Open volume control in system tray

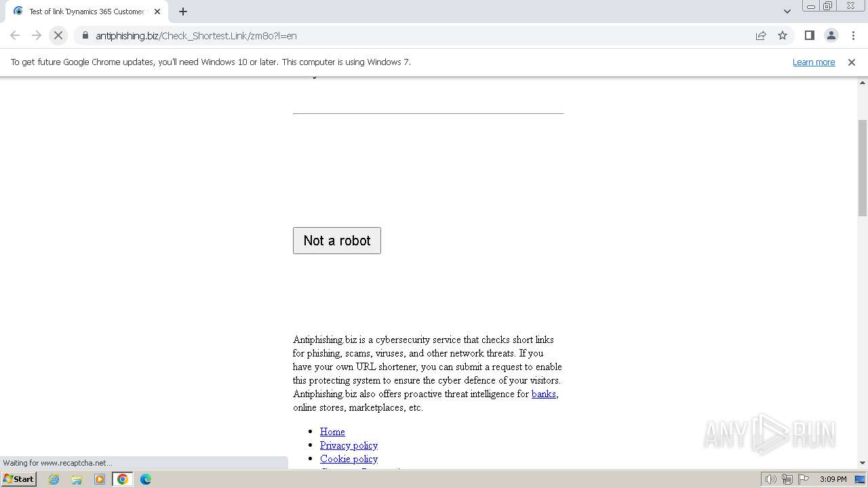pyautogui.click(x=771, y=479)
